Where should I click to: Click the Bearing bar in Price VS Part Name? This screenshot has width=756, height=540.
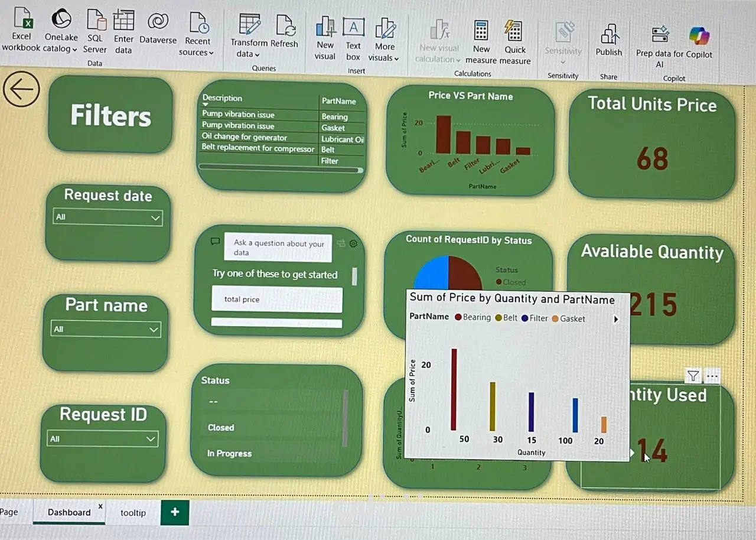coord(444,134)
